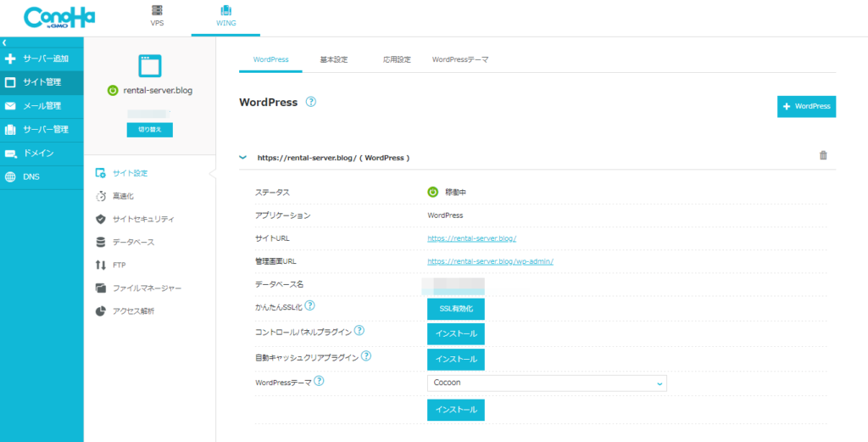Click the green 稼働中 status icon
The width and height of the screenshot is (868, 442).
point(433,193)
